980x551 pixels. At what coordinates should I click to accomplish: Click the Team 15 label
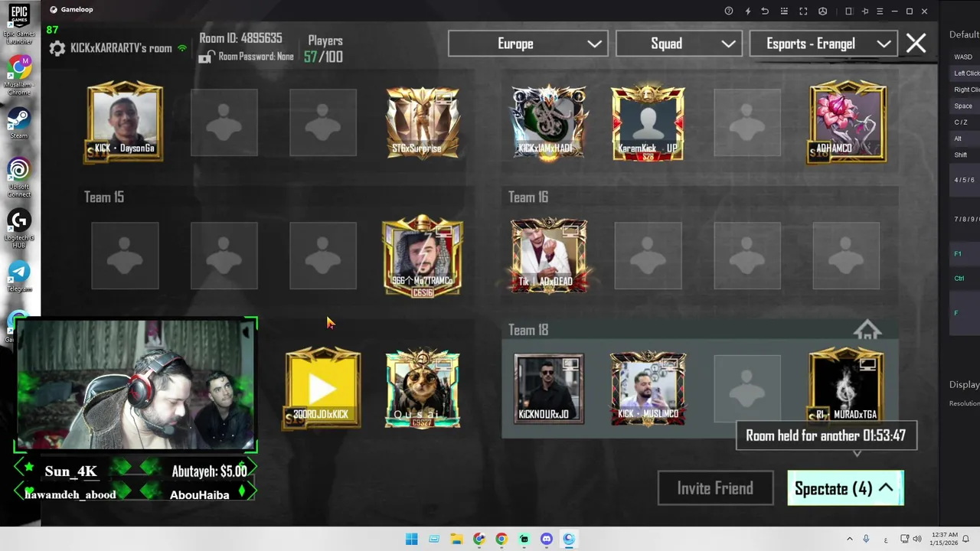(x=104, y=197)
